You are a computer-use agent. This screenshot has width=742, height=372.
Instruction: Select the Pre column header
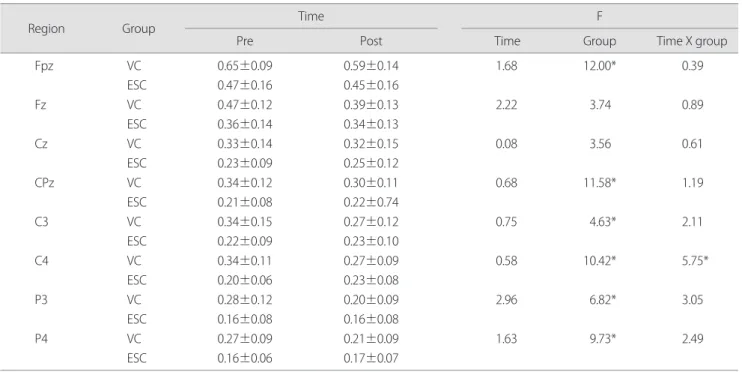coord(245,41)
